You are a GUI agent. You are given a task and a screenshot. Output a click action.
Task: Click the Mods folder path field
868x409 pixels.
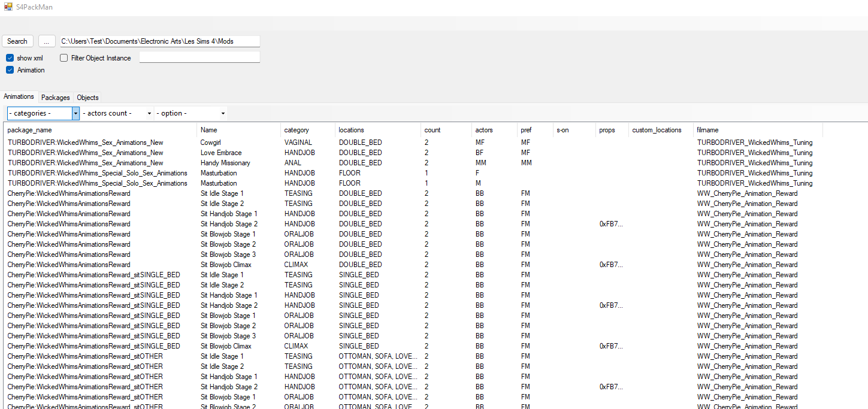point(159,41)
